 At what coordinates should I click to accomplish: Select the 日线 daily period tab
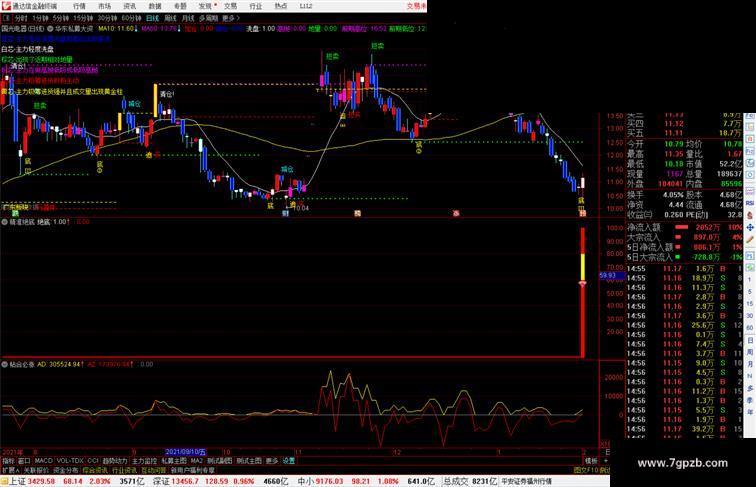pos(152,18)
